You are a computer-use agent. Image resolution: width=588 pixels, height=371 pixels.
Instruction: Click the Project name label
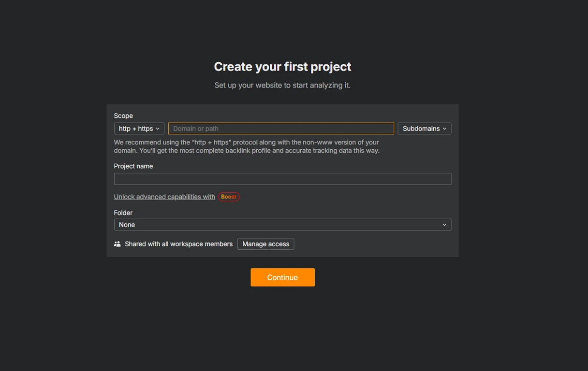[133, 166]
